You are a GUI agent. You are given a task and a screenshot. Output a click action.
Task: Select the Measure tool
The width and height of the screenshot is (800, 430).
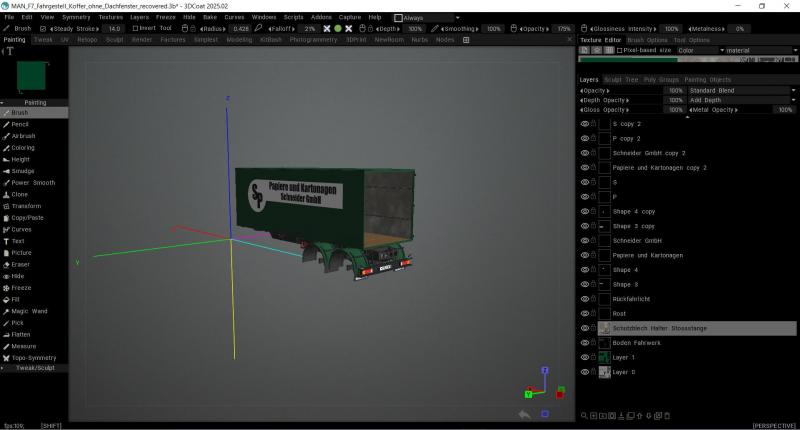(23, 345)
